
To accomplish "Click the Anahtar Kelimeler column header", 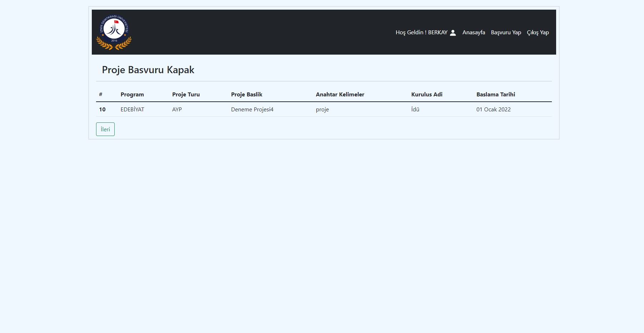I will [x=340, y=94].
